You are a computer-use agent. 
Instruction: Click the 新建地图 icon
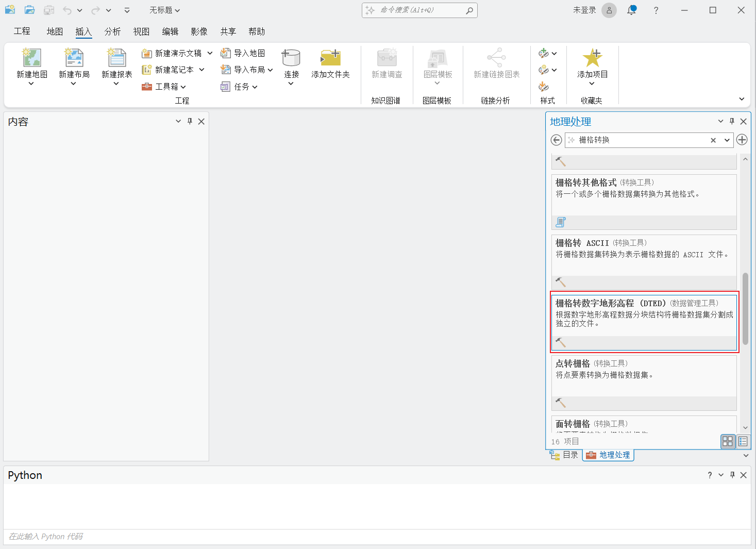click(32, 58)
